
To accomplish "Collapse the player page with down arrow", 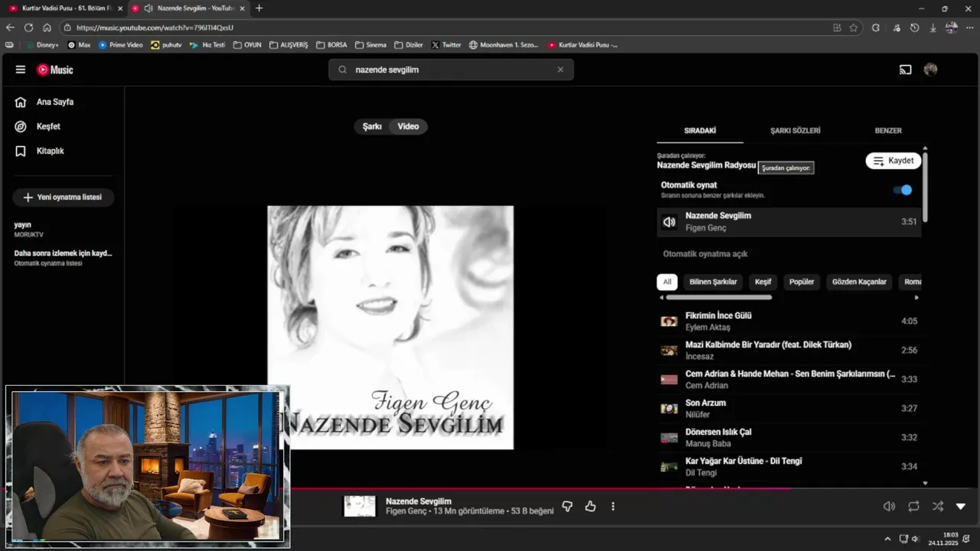I will click(x=961, y=506).
